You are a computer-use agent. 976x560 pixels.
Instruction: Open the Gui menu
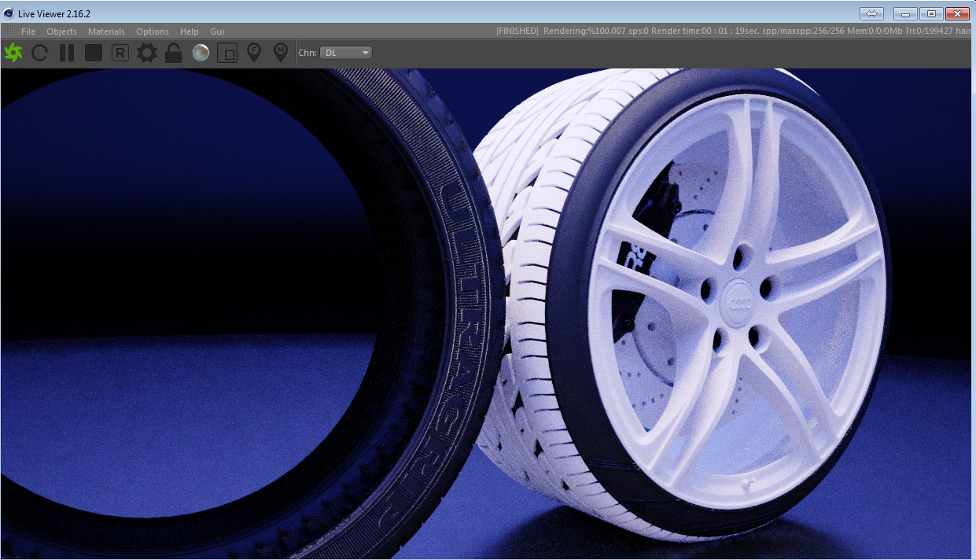click(x=217, y=31)
